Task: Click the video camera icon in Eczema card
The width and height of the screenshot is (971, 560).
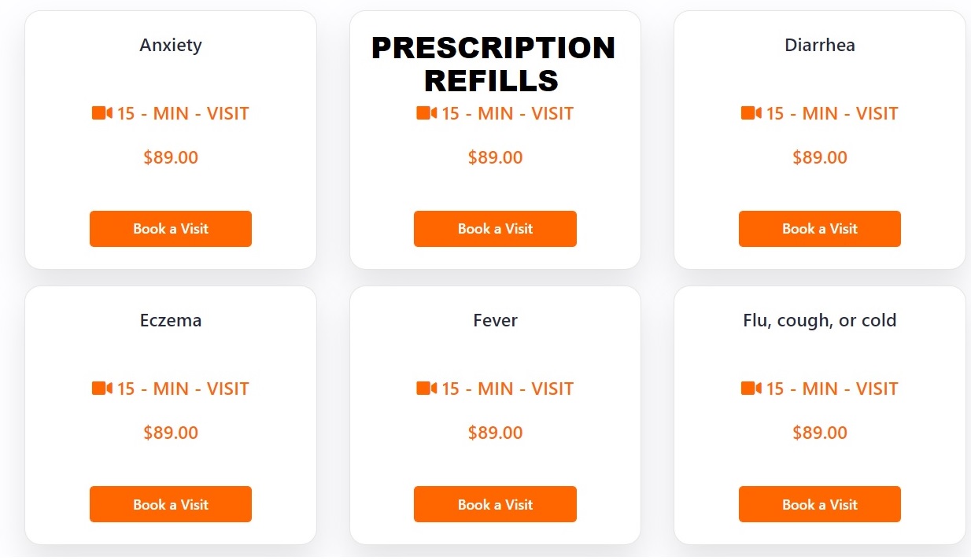Action: (x=102, y=389)
